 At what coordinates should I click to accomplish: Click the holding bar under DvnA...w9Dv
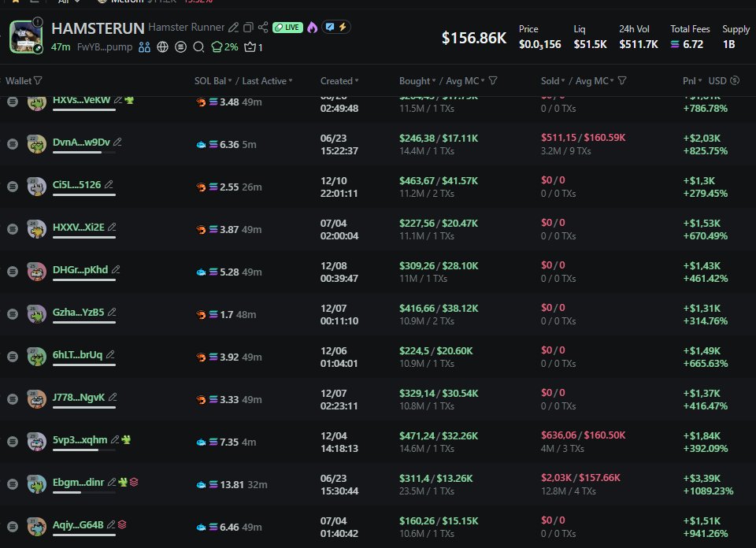coord(84,152)
